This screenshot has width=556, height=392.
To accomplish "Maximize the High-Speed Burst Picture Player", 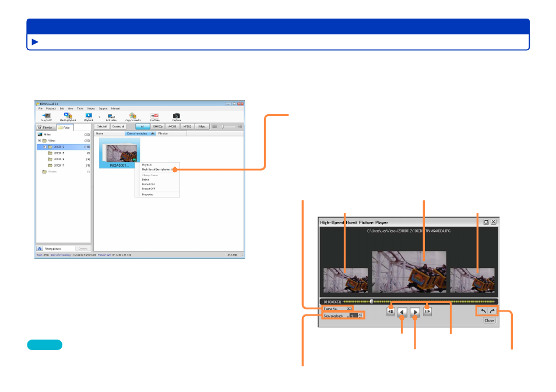I will point(486,222).
